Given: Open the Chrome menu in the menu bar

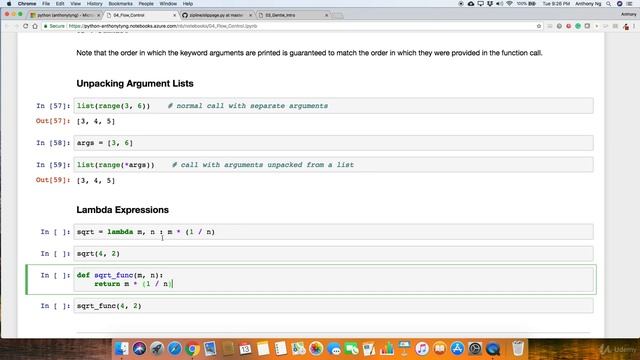Looking at the screenshot, I should click(27, 4).
